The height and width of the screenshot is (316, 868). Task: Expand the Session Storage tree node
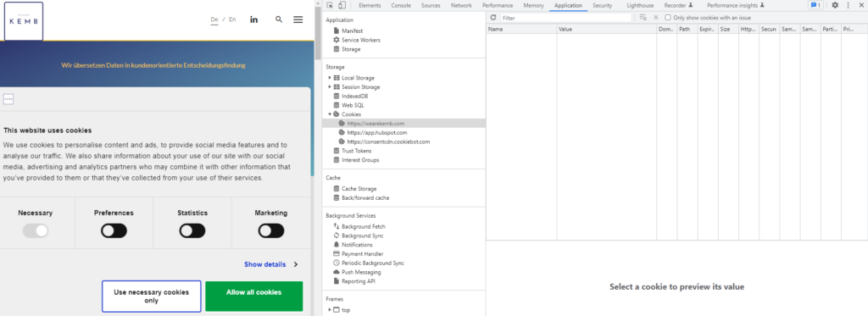point(330,87)
